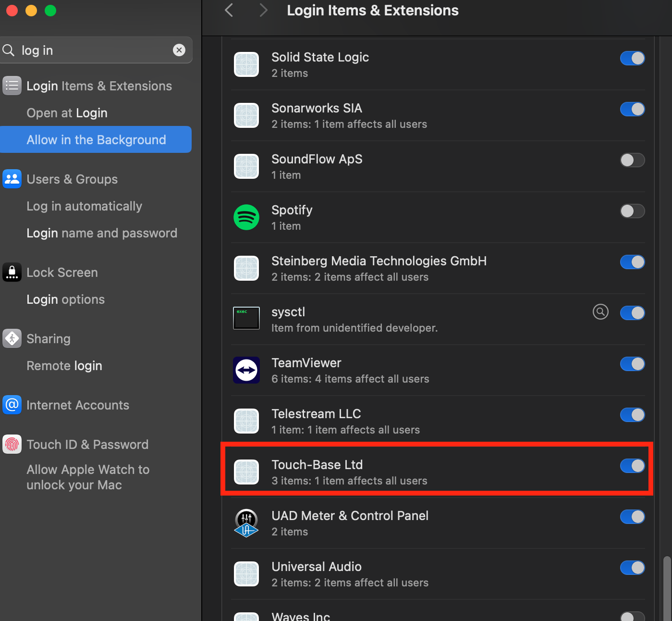The image size is (672, 621).
Task: Click 'Item from unidentified developer.' text
Action: click(x=354, y=328)
